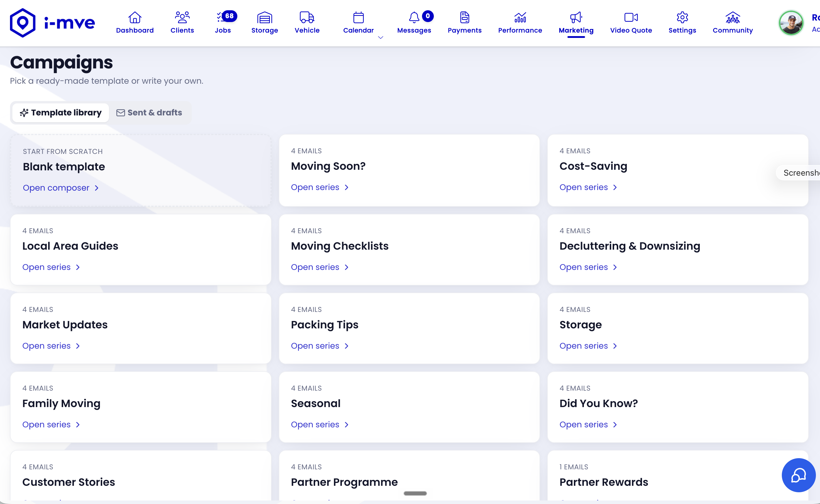Select the Partner Programme card title
The image size is (820, 504).
[x=344, y=482]
